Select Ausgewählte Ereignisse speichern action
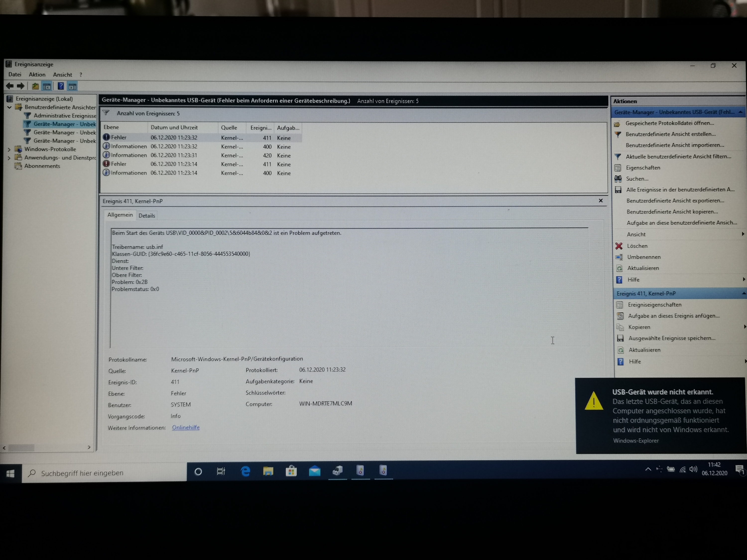This screenshot has height=560, width=747. point(671,338)
